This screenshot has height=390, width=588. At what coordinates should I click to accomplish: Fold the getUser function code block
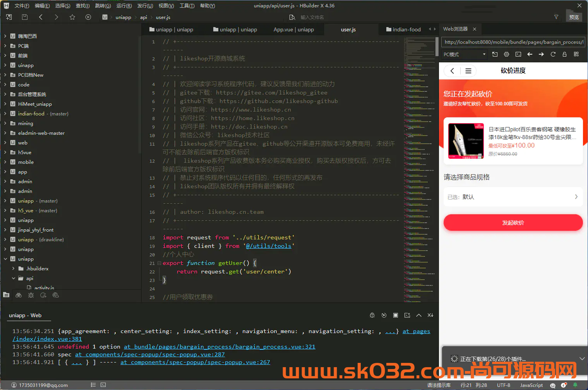159,263
